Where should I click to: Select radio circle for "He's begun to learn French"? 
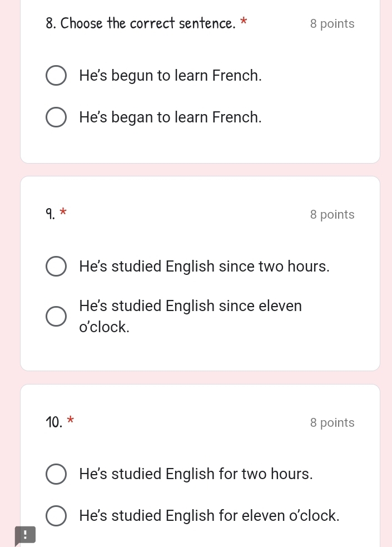56,75
